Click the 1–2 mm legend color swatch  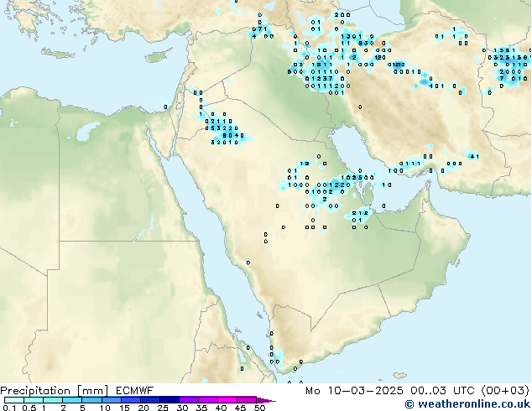pyautogui.click(x=53, y=400)
